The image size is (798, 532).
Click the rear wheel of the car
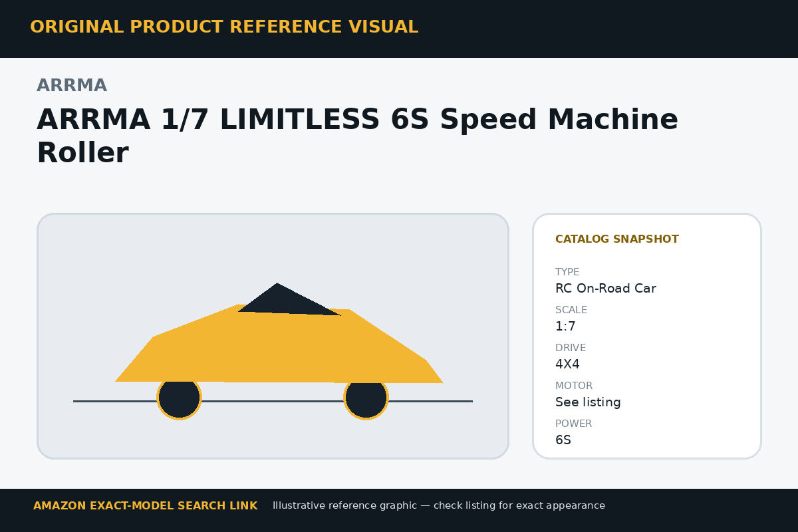coord(179,398)
